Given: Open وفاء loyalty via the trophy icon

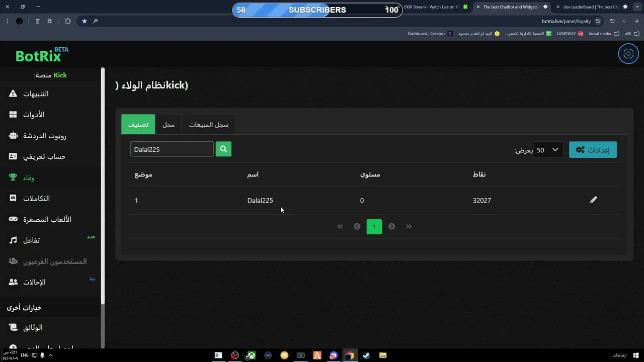Looking at the screenshot, I should pyautogui.click(x=13, y=177).
